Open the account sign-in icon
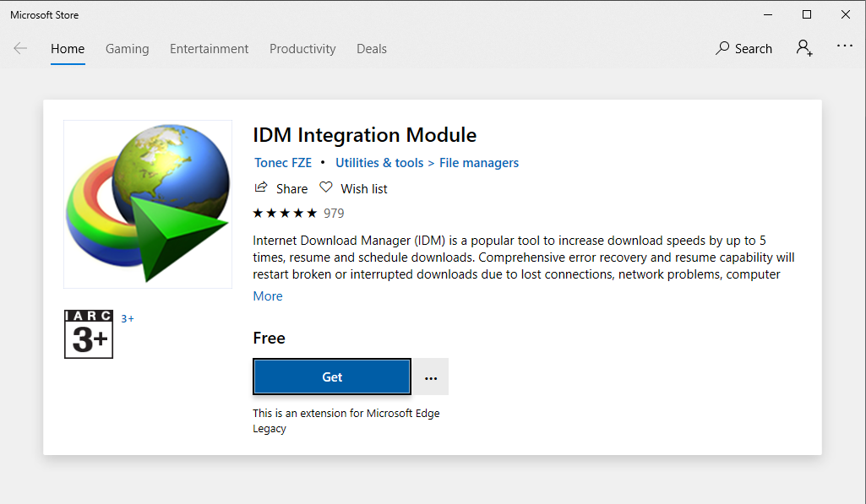866x504 pixels. pyautogui.click(x=804, y=48)
